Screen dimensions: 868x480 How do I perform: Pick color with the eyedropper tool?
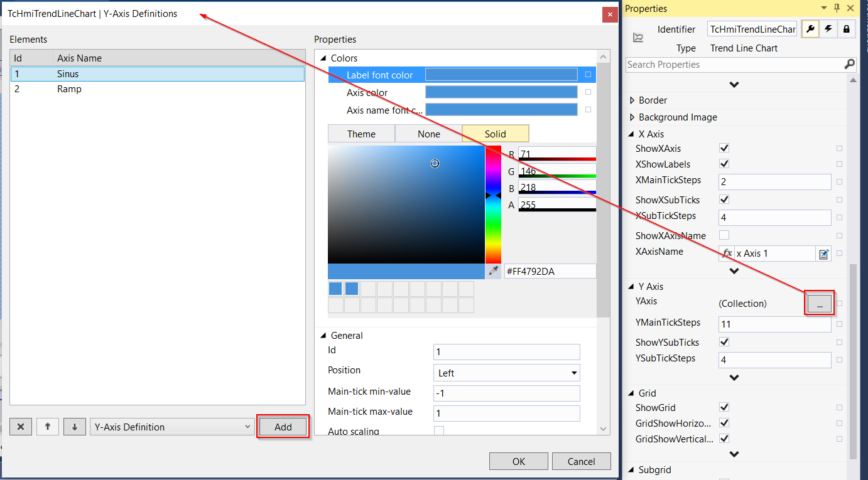(494, 271)
